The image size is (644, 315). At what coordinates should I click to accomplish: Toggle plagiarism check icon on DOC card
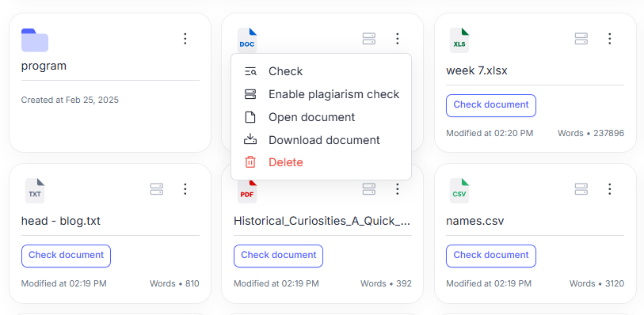pyautogui.click(x=369, y=39)
